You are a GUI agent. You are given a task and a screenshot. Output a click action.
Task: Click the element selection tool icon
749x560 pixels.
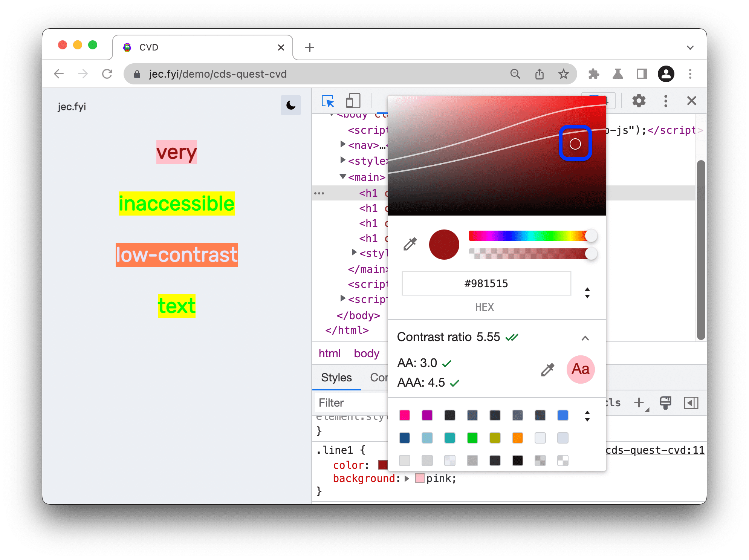327,101
